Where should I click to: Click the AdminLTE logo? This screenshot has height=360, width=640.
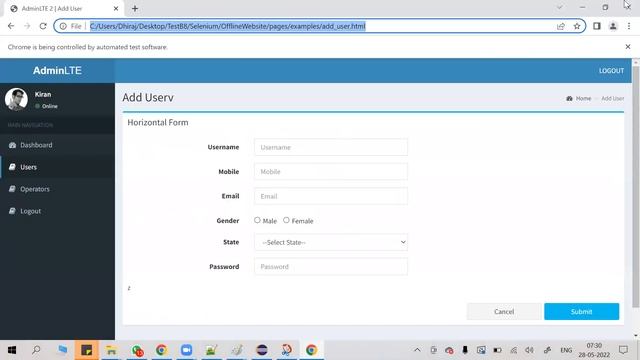[x=57, y=71]
